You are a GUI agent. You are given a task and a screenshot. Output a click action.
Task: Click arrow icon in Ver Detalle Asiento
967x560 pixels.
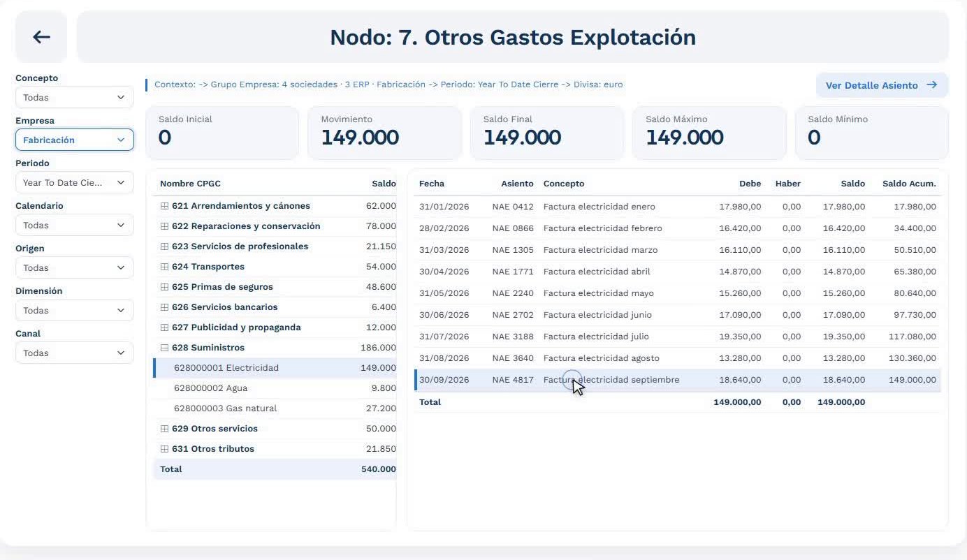click(x=931, y=85)
